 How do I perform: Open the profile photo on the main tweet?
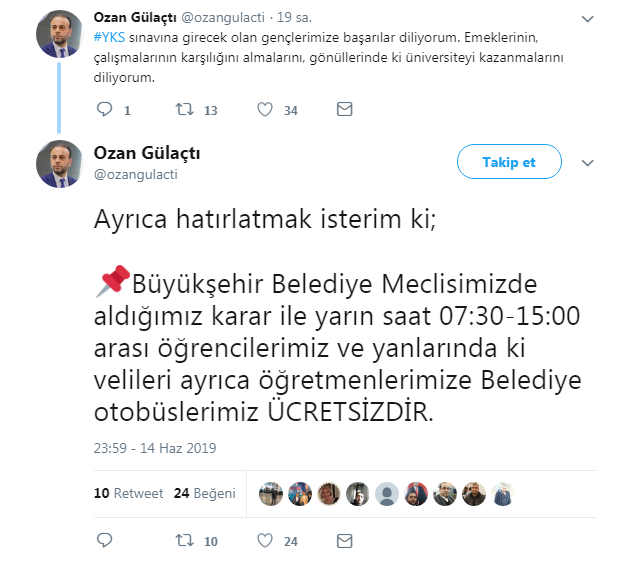(x=59, y=164)
